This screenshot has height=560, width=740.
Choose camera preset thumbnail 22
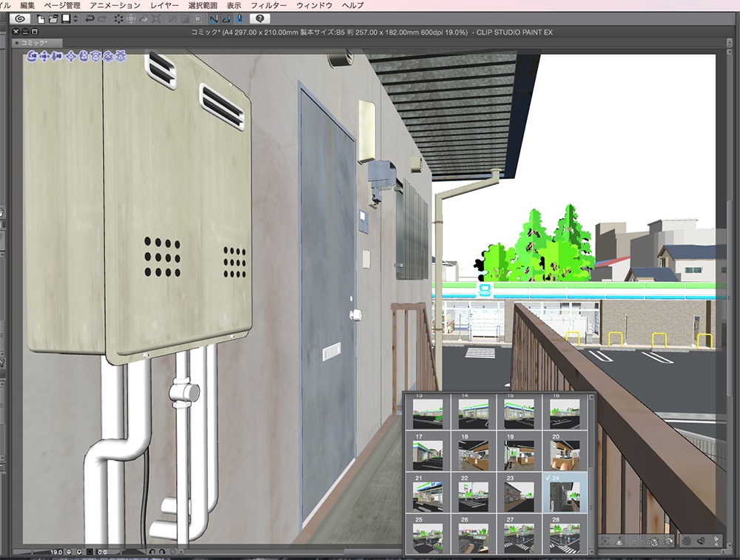point(474,493)
